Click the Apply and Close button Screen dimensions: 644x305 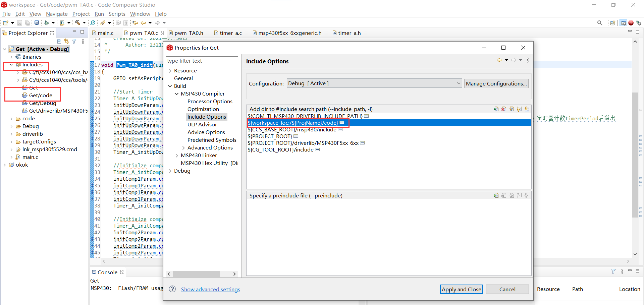coord(461,289)
